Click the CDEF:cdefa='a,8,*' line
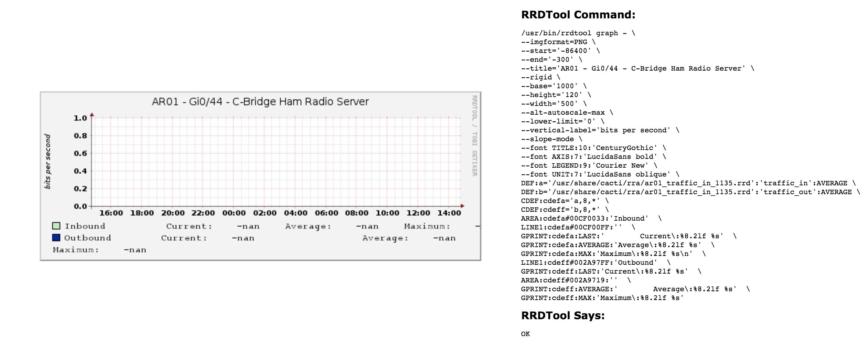Screen dimensions: 868x342 click(x=565, y=201)
